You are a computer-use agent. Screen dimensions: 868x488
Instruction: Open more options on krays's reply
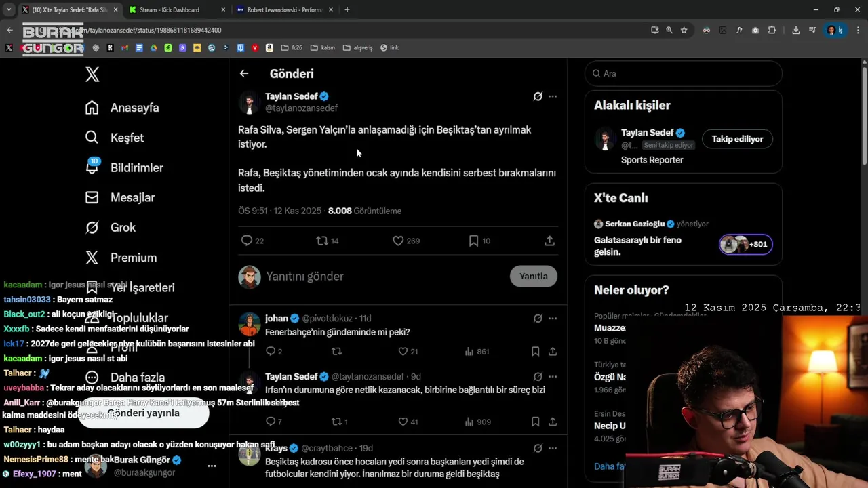(x=553, y=448)
